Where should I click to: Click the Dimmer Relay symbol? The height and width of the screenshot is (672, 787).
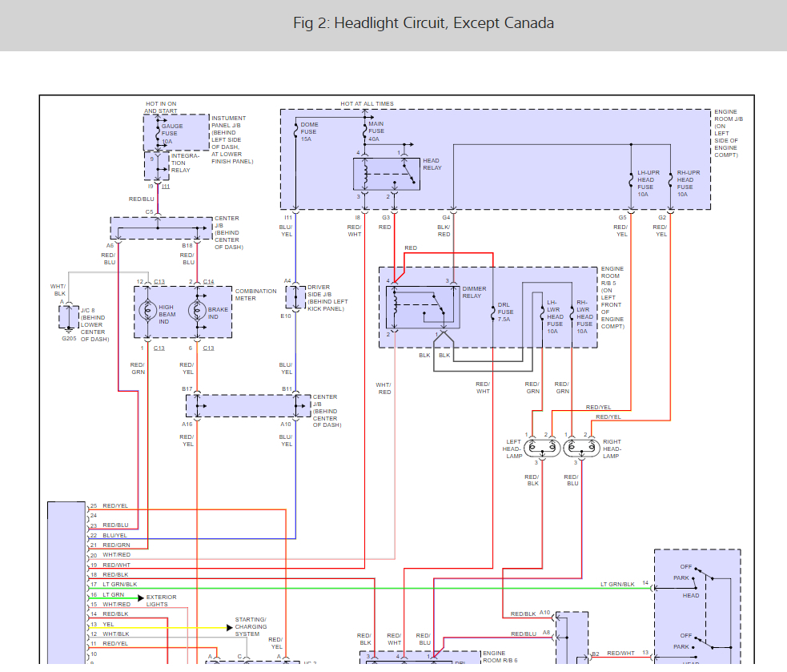[423, 307]
